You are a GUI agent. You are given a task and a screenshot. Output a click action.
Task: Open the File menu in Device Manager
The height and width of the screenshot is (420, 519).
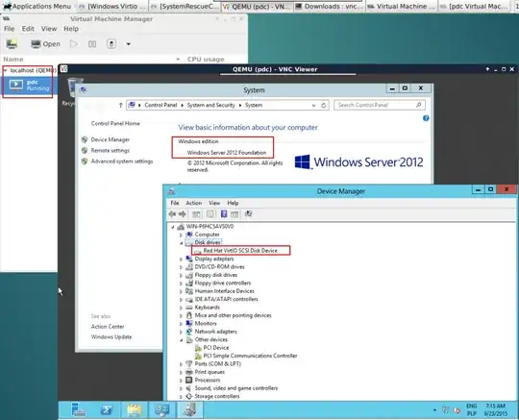click(x=175, y=203)
